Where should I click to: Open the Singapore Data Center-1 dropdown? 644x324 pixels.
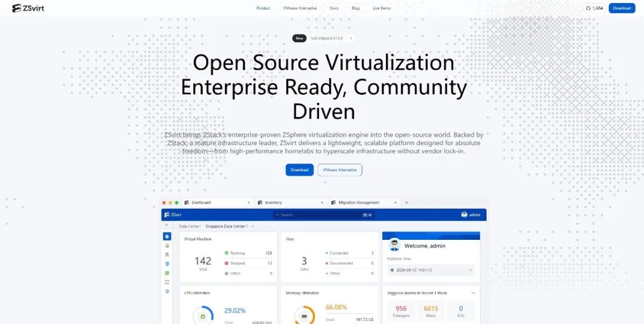(x=230, y=227)
